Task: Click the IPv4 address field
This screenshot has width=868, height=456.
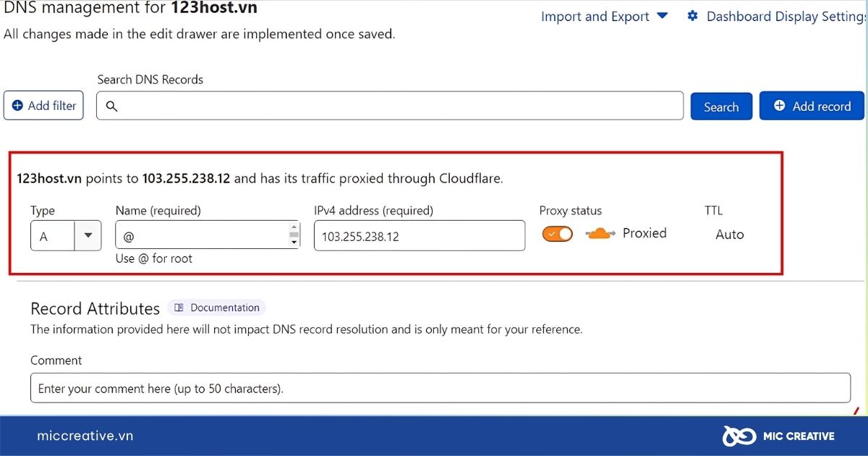Action: [420, 236]
